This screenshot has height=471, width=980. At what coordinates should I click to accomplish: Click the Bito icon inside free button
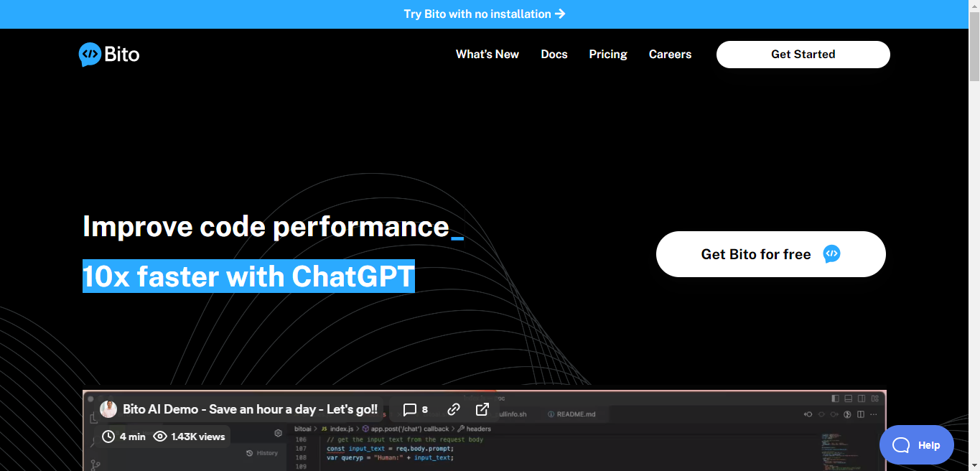pyautogui.click(x=831, y=254)
